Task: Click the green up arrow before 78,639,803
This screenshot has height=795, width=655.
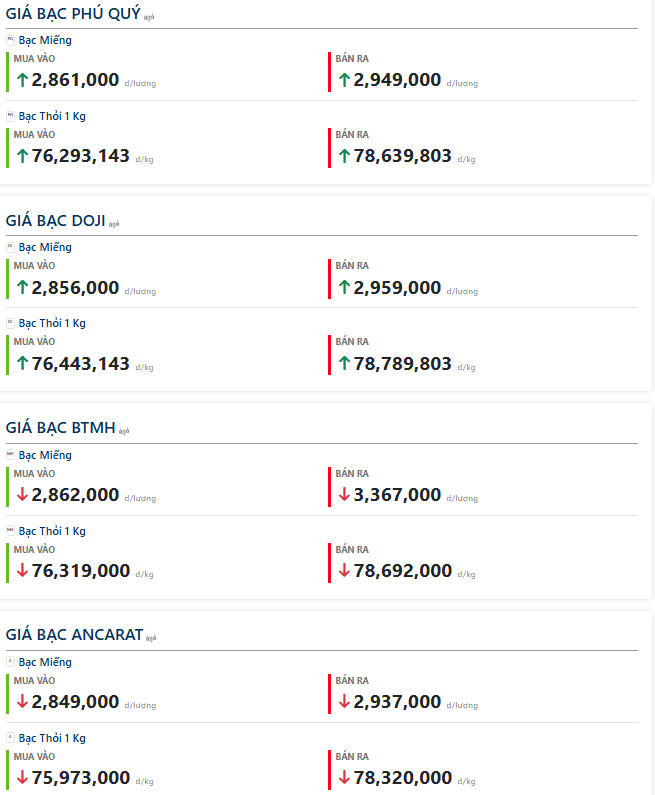Action: (344, 156)
